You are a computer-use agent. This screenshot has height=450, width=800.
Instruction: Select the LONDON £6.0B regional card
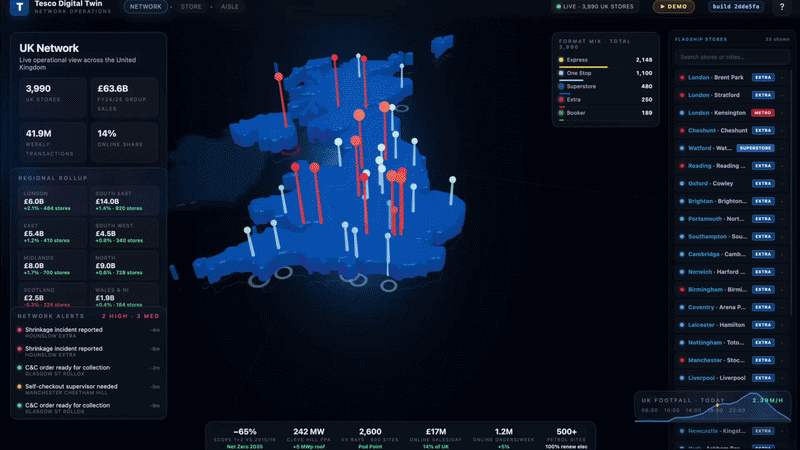(53, 202)
